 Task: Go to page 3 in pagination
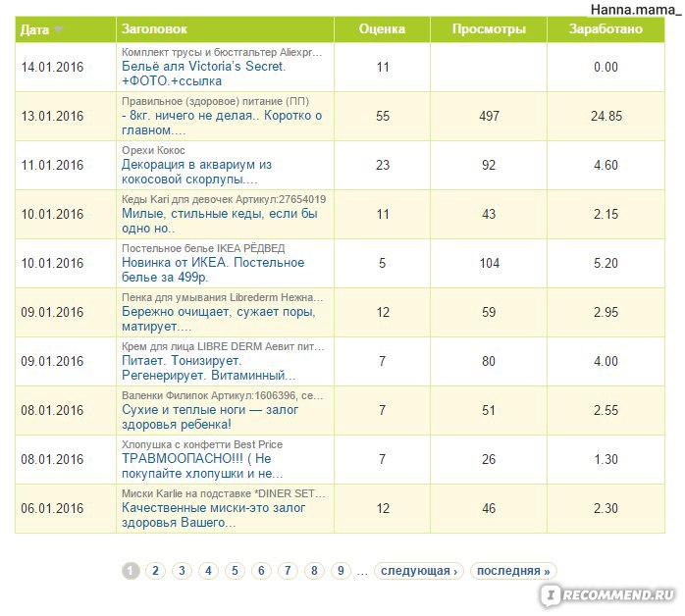pos(182,571)
